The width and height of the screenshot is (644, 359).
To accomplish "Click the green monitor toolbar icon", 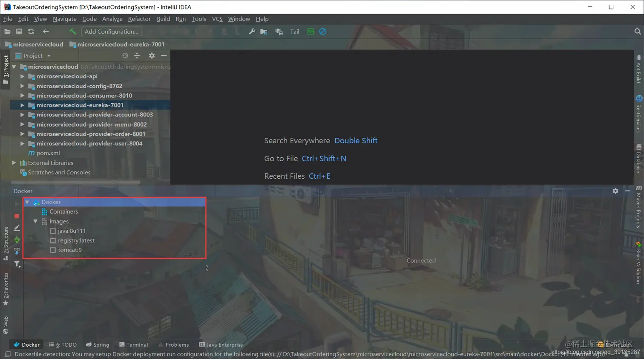I will click(310, 32).
